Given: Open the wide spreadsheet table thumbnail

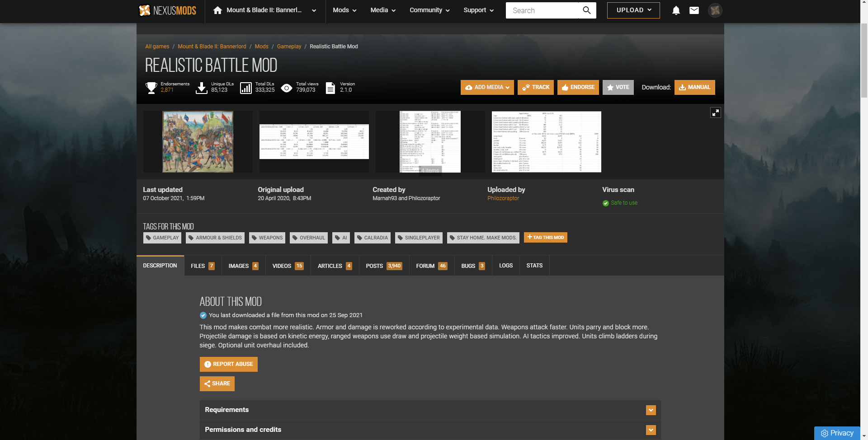Looking at the screenshot, I should (314, 142).
